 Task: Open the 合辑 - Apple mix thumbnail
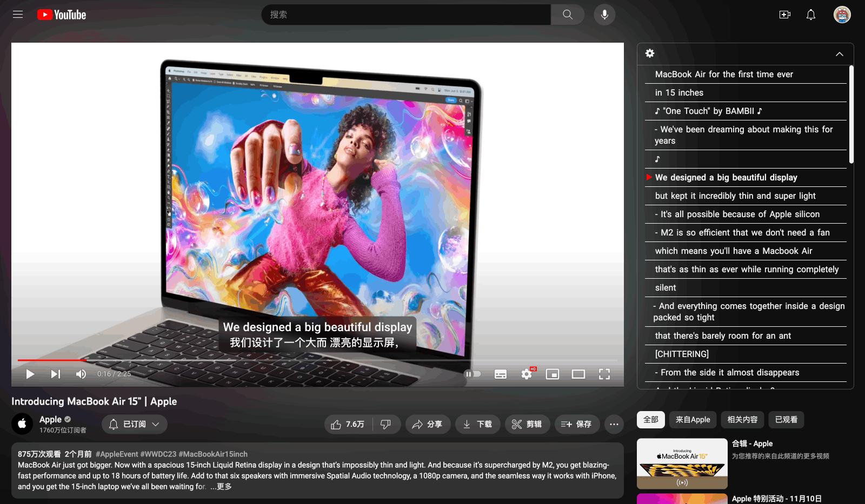click(682, 463)
